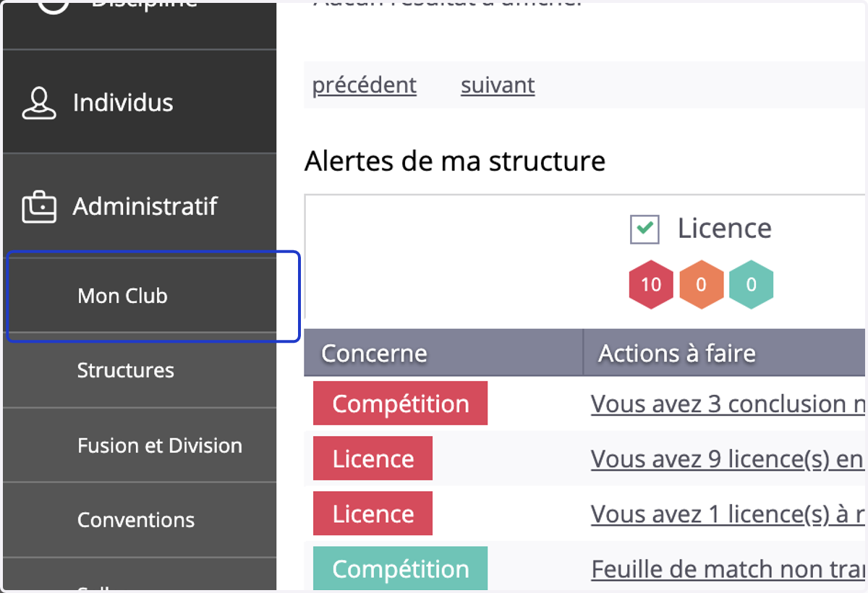Go to suivant page link
The width and height of the screenshot is (868, 593).
click(498, 85)
